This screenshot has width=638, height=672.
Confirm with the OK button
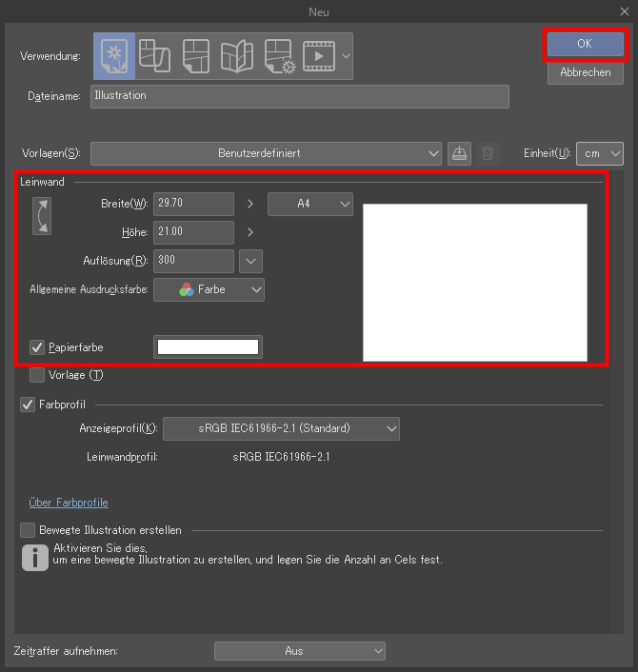586,44
